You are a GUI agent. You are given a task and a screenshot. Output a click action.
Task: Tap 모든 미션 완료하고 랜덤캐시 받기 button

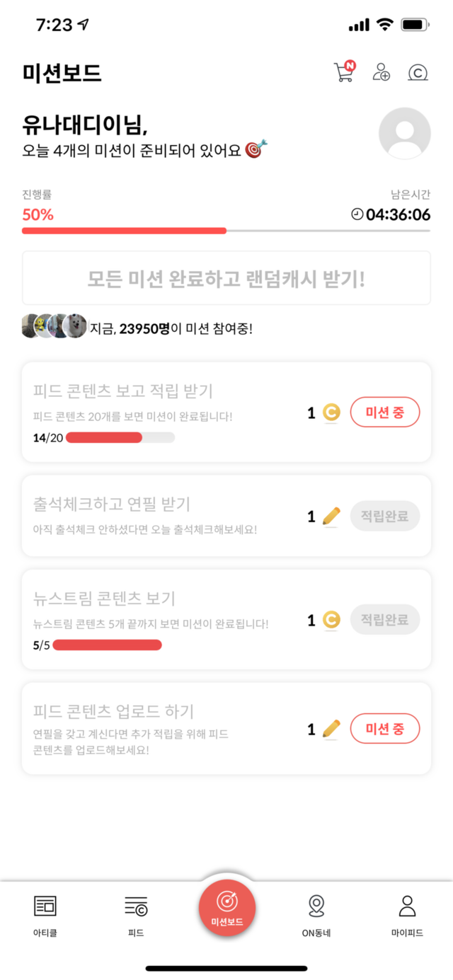226,278
